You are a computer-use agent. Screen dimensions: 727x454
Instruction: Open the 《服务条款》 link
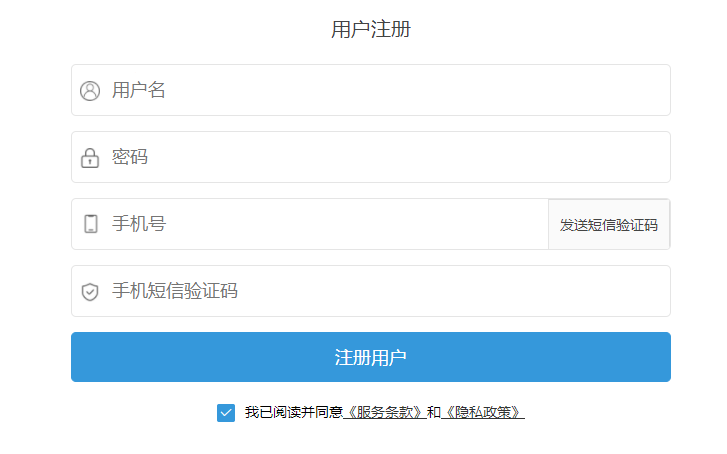tap(384, 413)
